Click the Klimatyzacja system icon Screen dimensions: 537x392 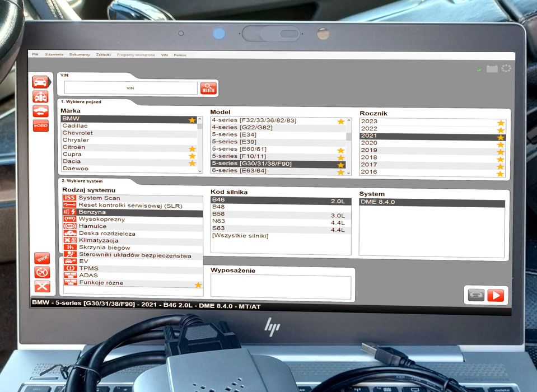[x=70, y=240]
